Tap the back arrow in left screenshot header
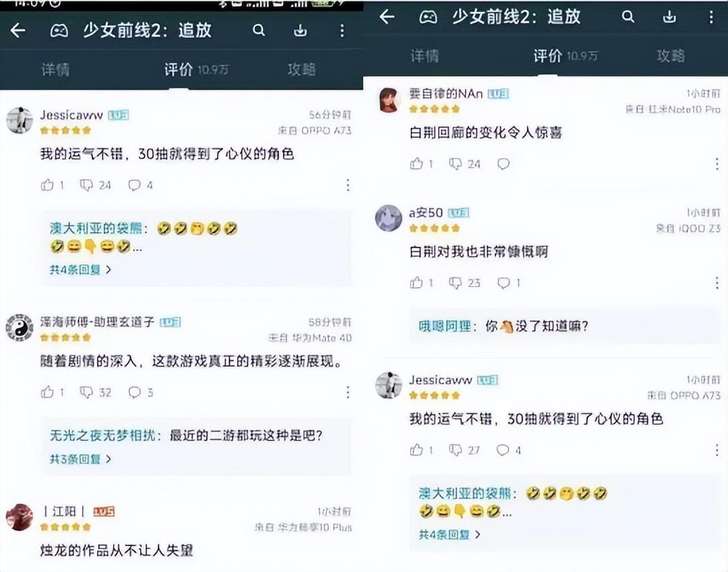The width and height of the screenshot is (728, 572). point(18,30)
